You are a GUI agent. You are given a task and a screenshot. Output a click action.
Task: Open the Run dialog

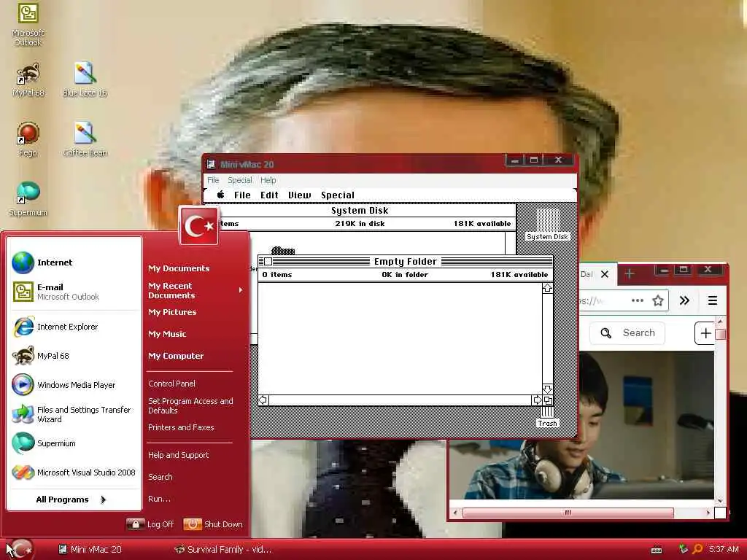tap(159, 499)
